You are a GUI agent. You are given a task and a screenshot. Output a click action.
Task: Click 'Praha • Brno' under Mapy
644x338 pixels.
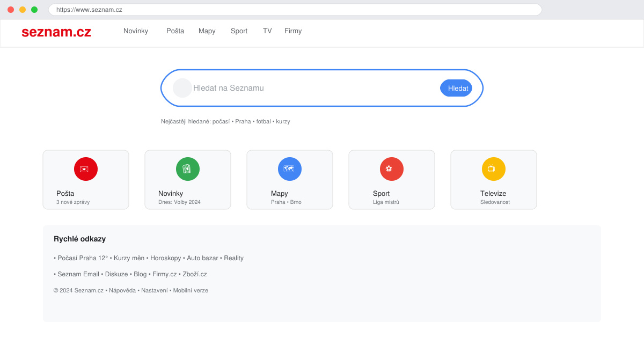286,202
